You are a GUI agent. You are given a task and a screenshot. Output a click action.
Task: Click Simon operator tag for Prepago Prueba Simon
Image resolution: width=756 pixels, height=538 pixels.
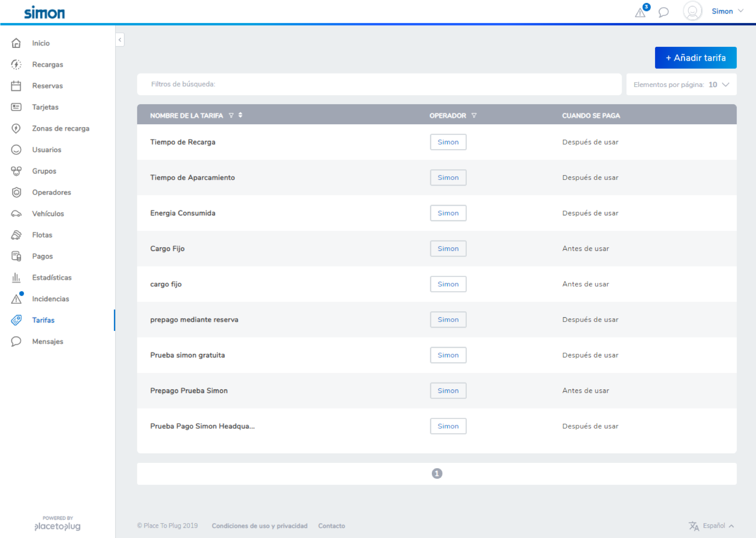point(448,391)
